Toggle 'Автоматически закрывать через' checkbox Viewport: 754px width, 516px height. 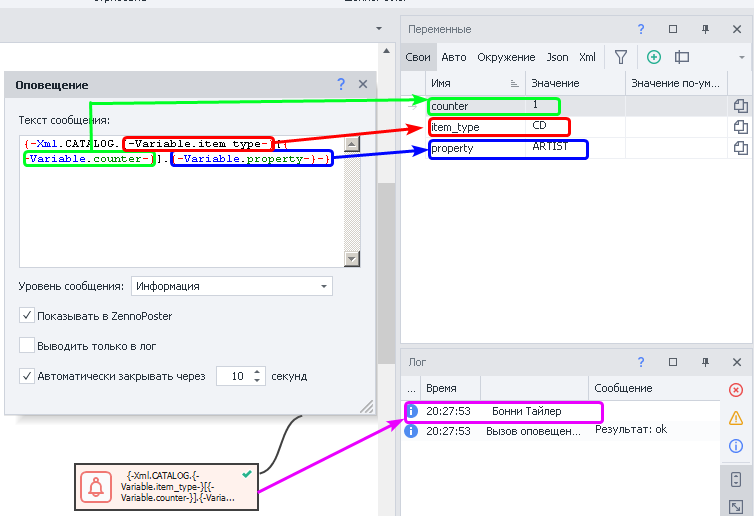pos(27,377)
